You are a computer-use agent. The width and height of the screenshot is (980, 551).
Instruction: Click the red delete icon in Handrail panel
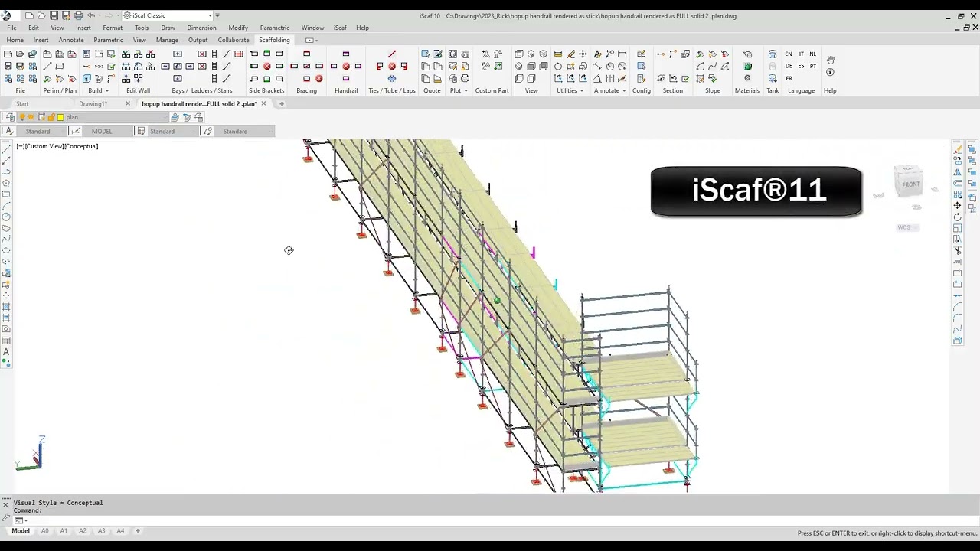click(x=346, y=66)
